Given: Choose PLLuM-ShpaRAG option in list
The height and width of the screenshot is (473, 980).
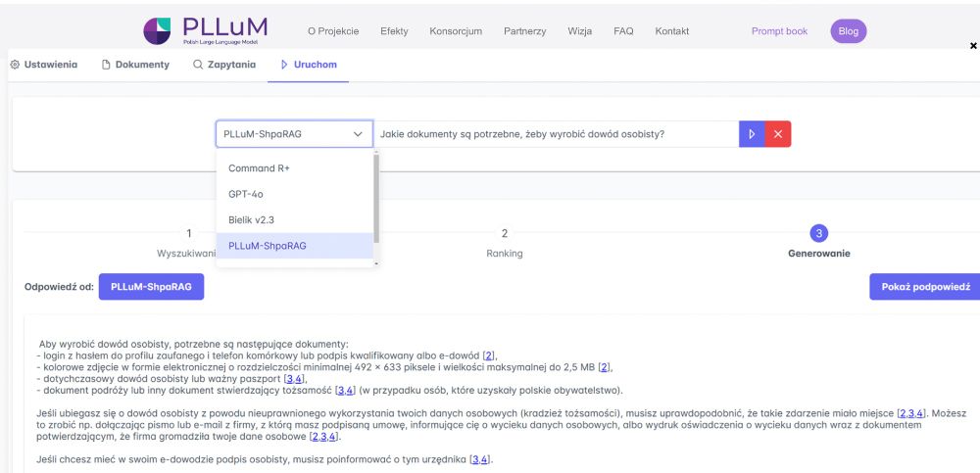Looking at the screenshot, I should coord(294,246).
